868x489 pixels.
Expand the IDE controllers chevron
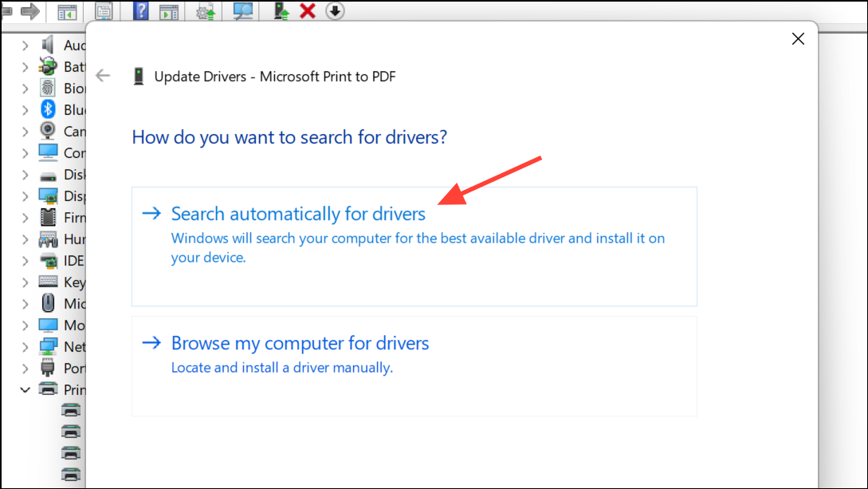(25, 262)
